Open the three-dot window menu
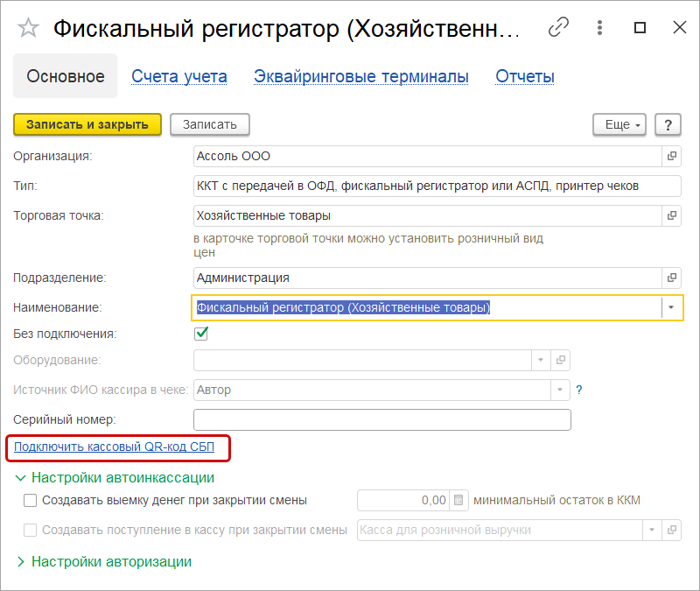The width and height of the screenshot is (700, 591). point(599,28)
